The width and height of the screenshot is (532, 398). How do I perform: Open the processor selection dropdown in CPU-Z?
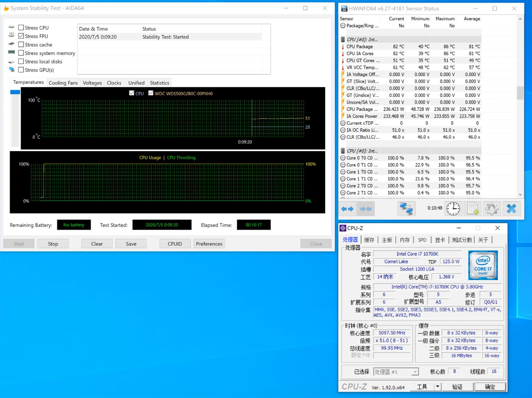[x=415, y=372]
